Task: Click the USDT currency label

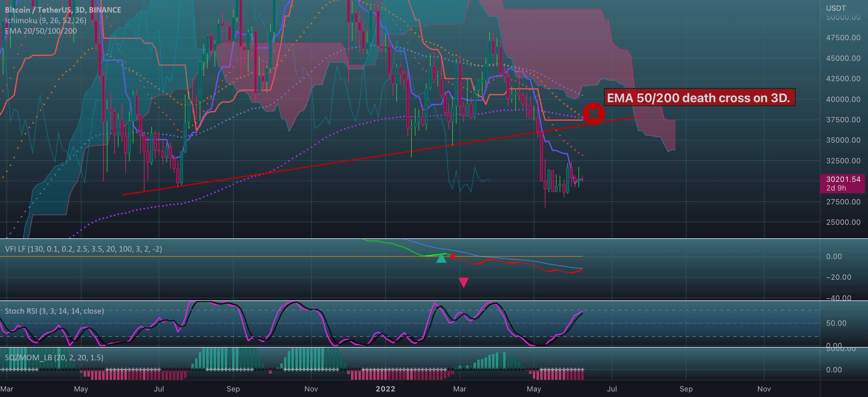Action: tap(836, 8)
